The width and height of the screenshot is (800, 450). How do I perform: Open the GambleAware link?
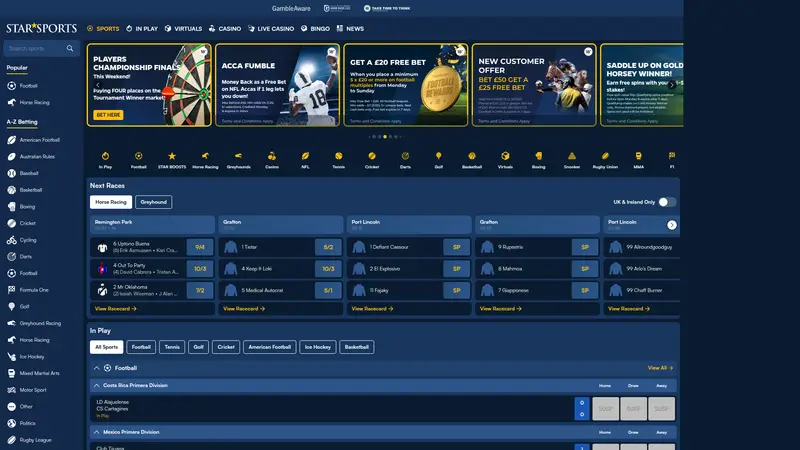291,8
